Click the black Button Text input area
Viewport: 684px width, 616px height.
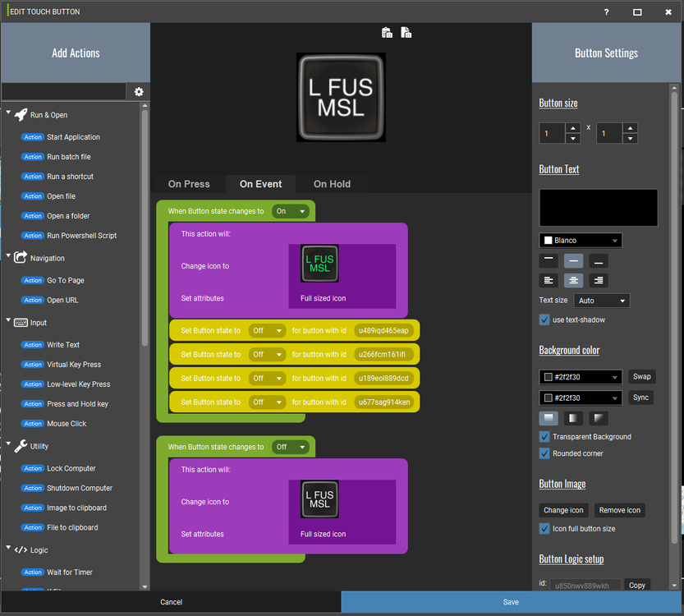(599, 208)
